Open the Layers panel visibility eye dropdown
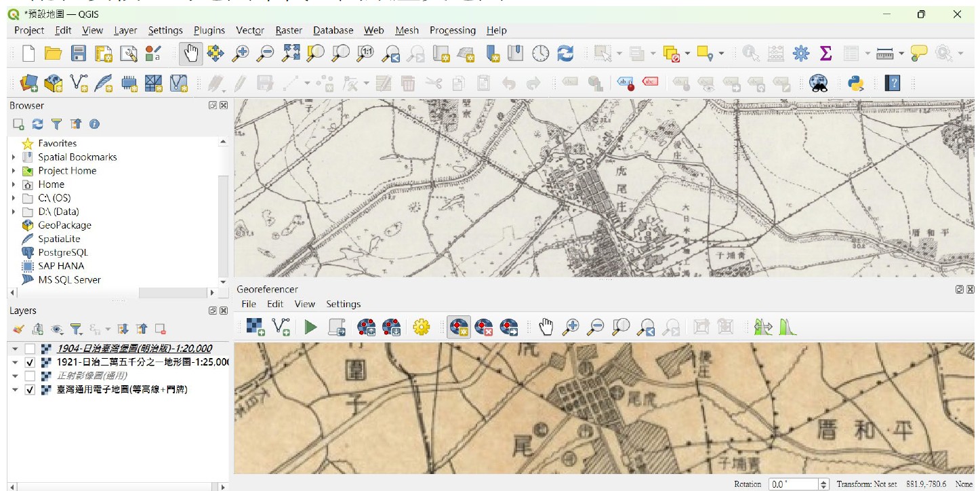 click(58, 329)
